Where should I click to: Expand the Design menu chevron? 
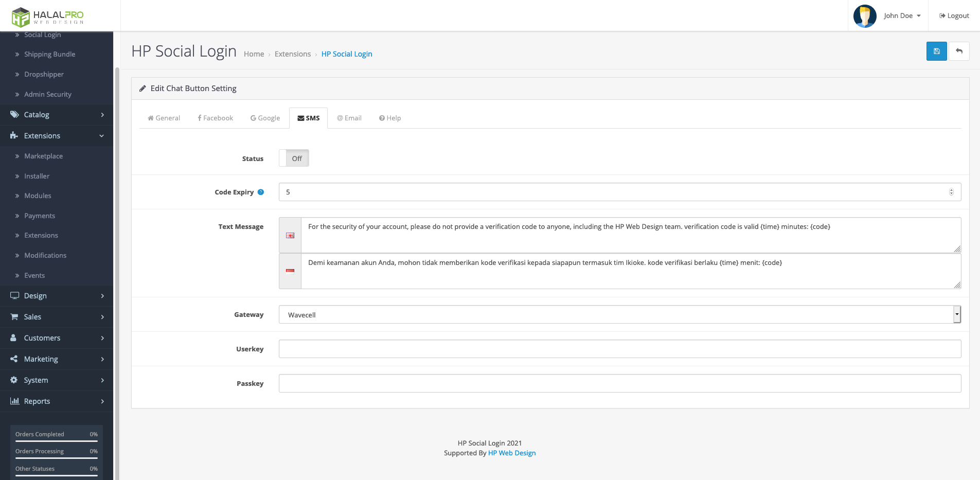click(102, 296)
